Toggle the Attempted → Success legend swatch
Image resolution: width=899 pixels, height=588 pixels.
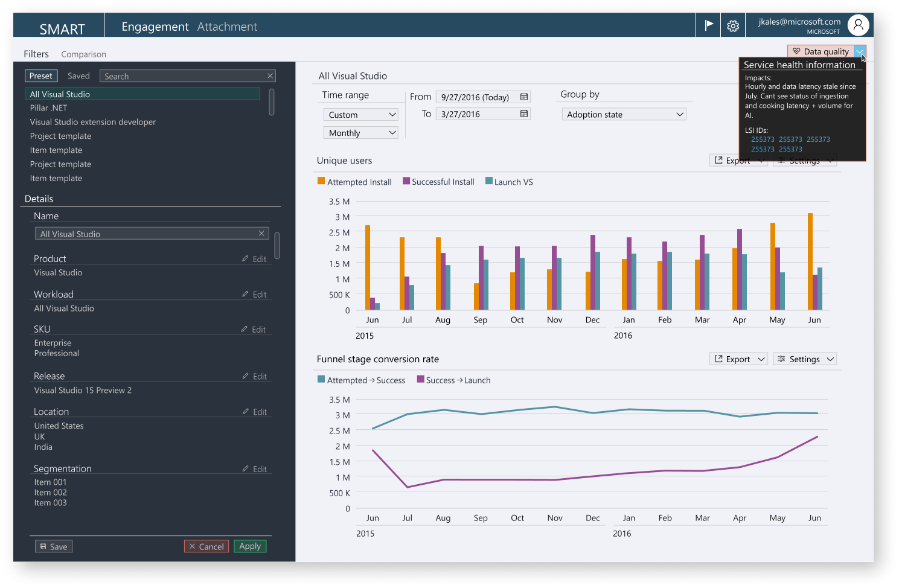point(321,380)
